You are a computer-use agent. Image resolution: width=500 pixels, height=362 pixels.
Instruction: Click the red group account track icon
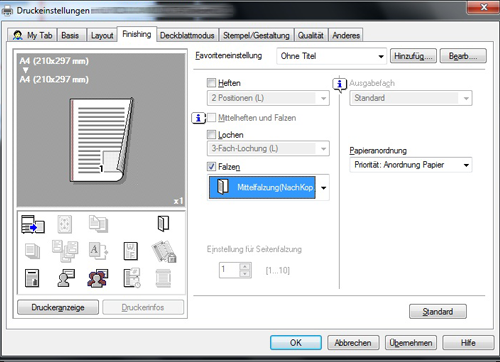point(98,278)
